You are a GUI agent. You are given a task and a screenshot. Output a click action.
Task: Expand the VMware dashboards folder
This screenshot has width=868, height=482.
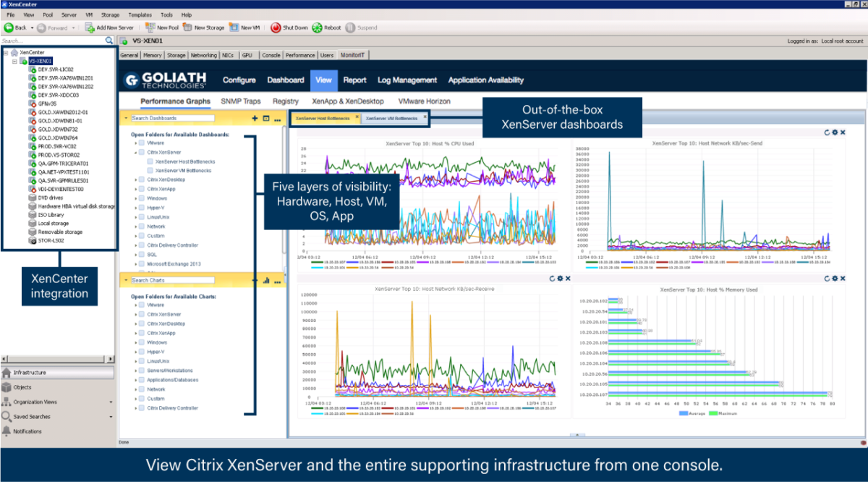point(135,143)
